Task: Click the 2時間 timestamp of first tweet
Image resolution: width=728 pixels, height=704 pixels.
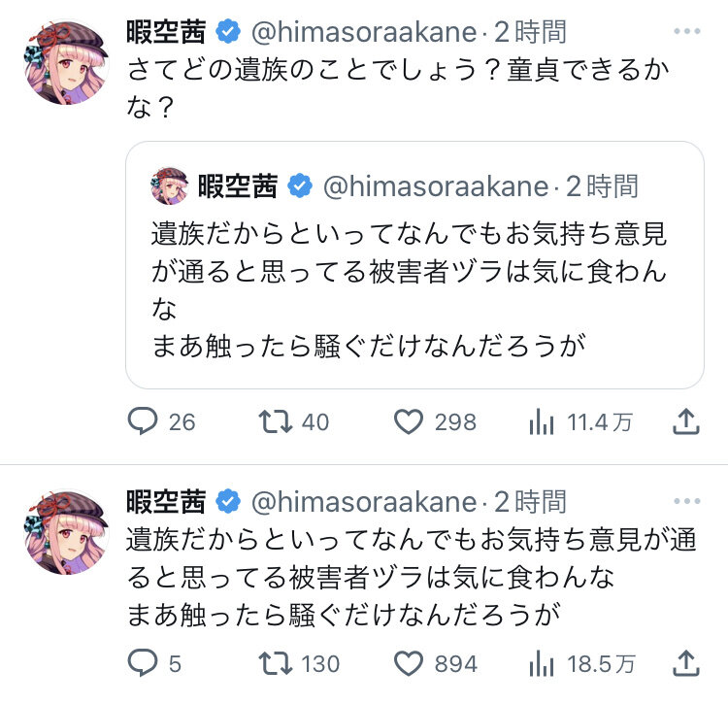Action: pos(530,32)
